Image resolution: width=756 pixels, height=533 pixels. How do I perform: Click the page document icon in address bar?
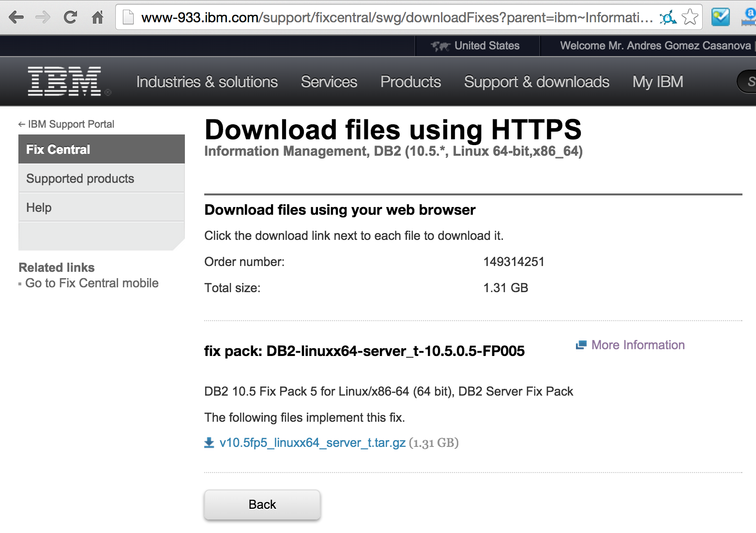coord(128,17)
